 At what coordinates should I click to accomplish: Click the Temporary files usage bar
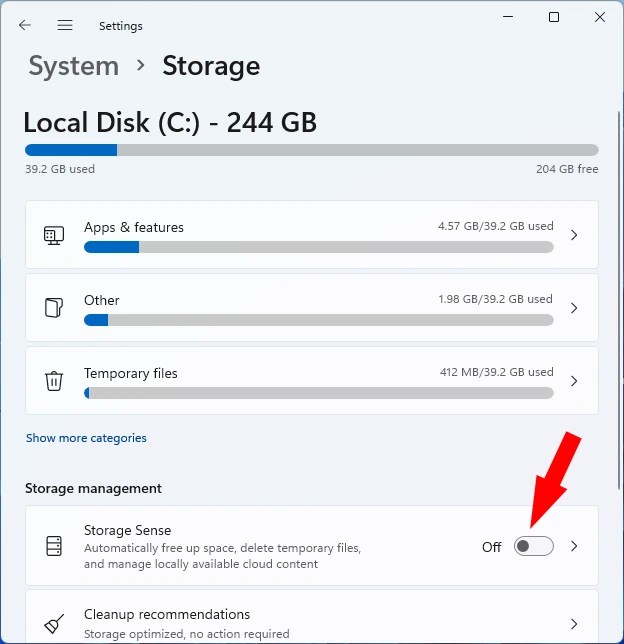pyautogui.click(x=318, y=393)
